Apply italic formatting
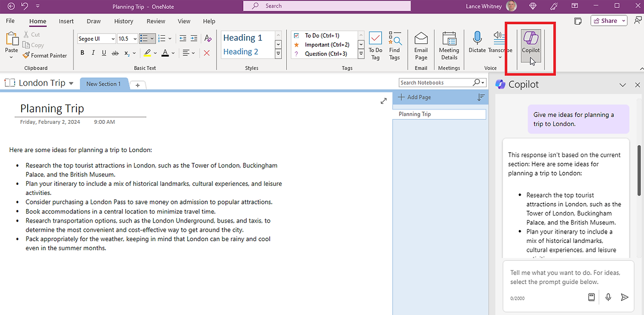 tap(94, 53)
